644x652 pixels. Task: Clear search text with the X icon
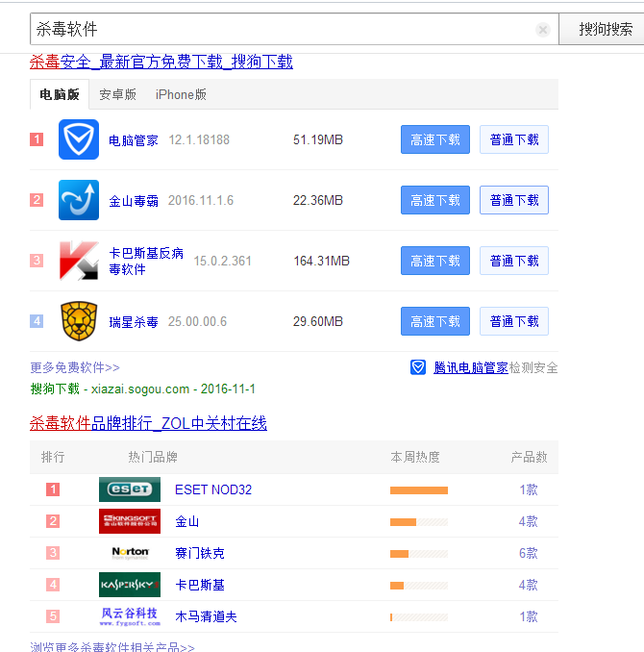pyautogui.click(x=543, y=30)
